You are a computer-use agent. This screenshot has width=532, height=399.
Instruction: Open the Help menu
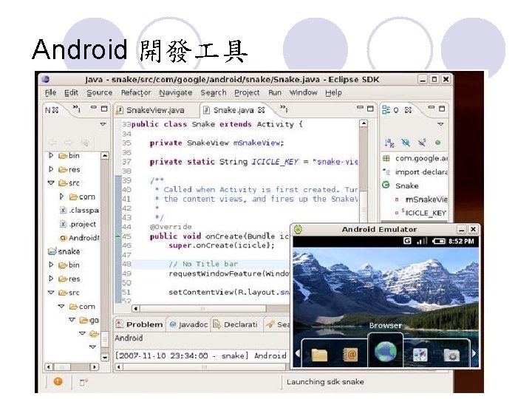333,92
